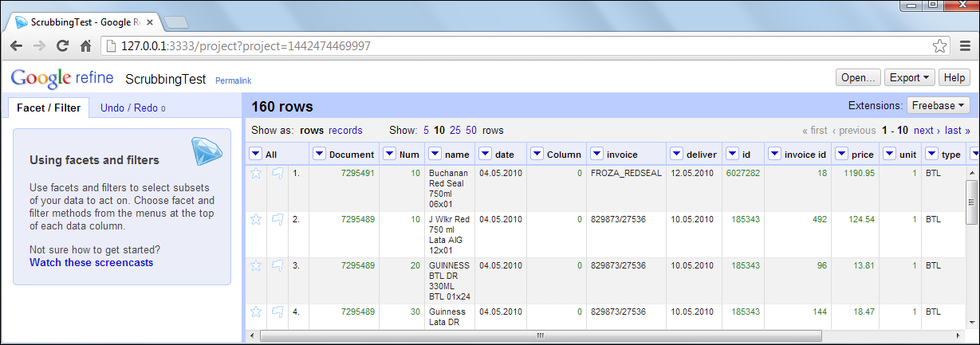Click the browser reload icon
The image size is (980, 345).
click(x=62, y=45)
